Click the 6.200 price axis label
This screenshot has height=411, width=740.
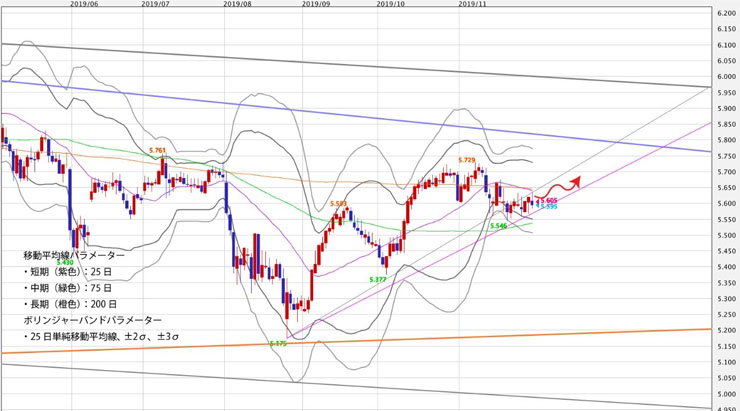[726, 13]
